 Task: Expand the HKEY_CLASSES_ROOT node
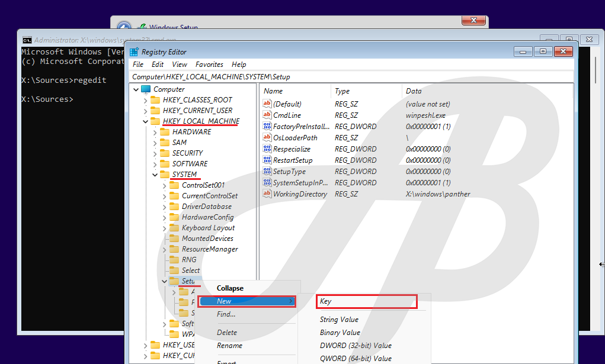145,101
